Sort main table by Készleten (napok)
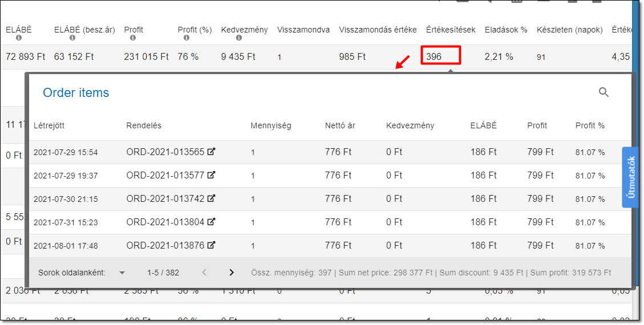644x325 pixels. click(570, 30)
